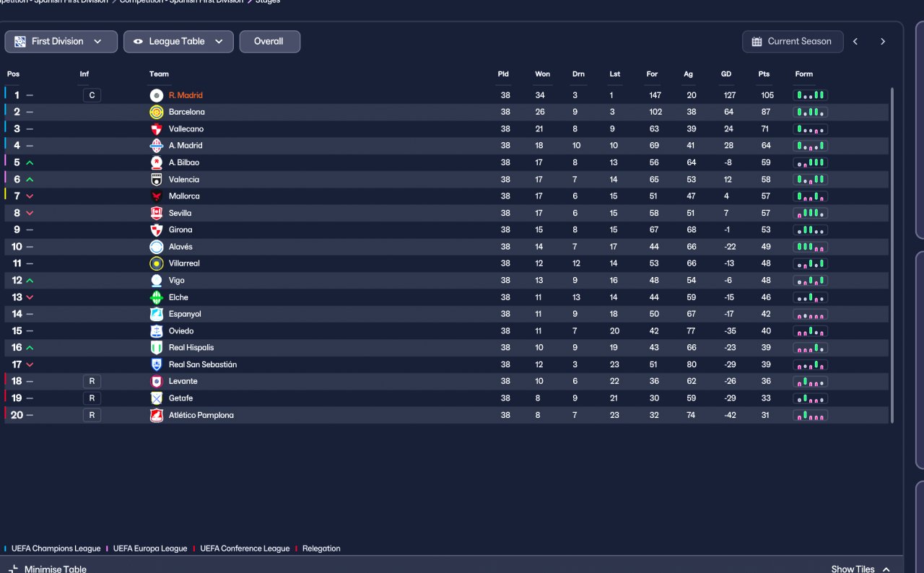
Task: Open the League Table view dropdown
Action: (x=178, y=42)
